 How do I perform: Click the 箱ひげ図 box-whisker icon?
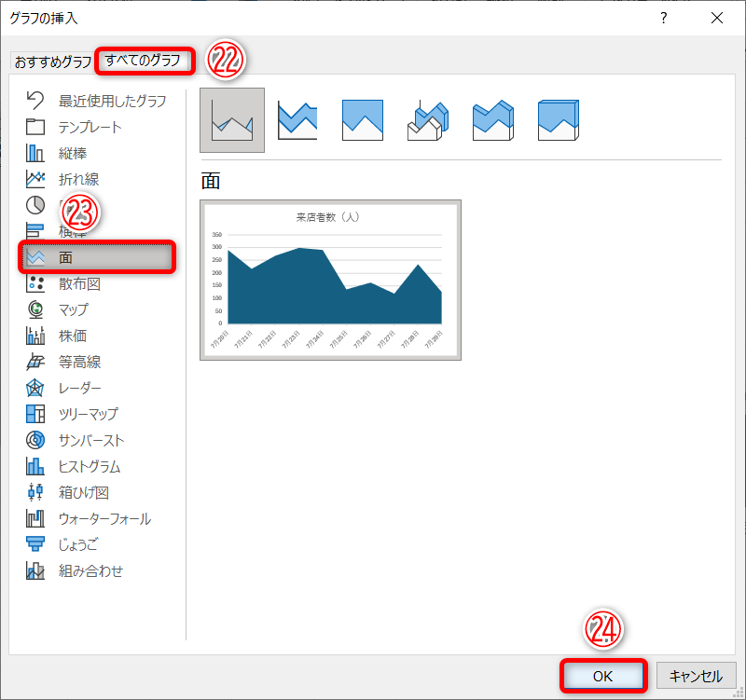35,492
